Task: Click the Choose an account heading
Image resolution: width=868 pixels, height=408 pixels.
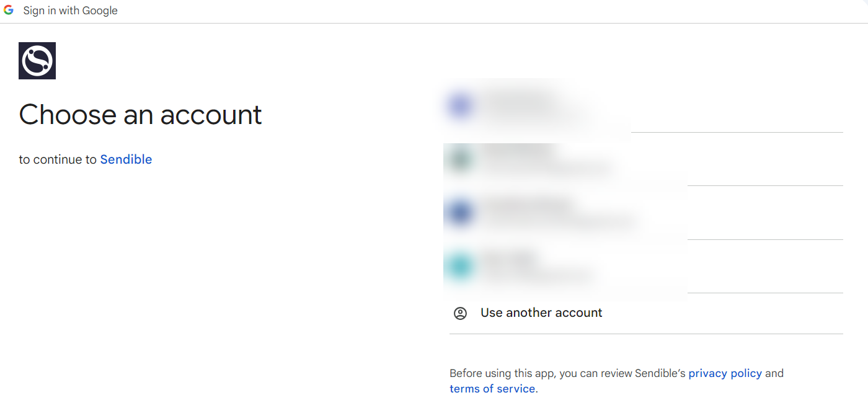Action: tap(141, 115)
